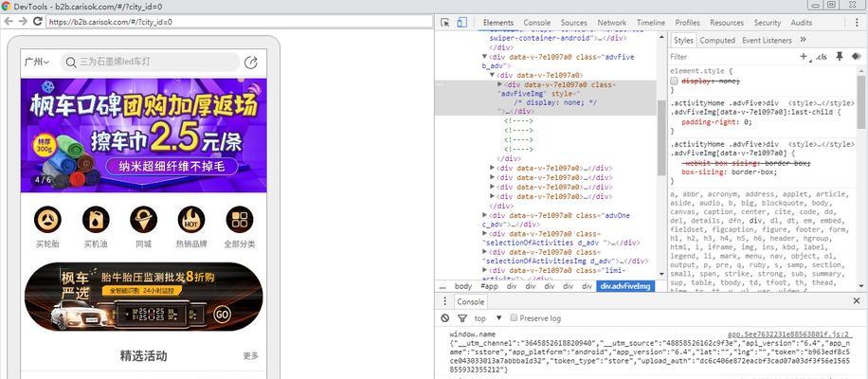Reload the page with refresh icon
This screenshot has height=379, width=868.
click(x=38, y=21)
